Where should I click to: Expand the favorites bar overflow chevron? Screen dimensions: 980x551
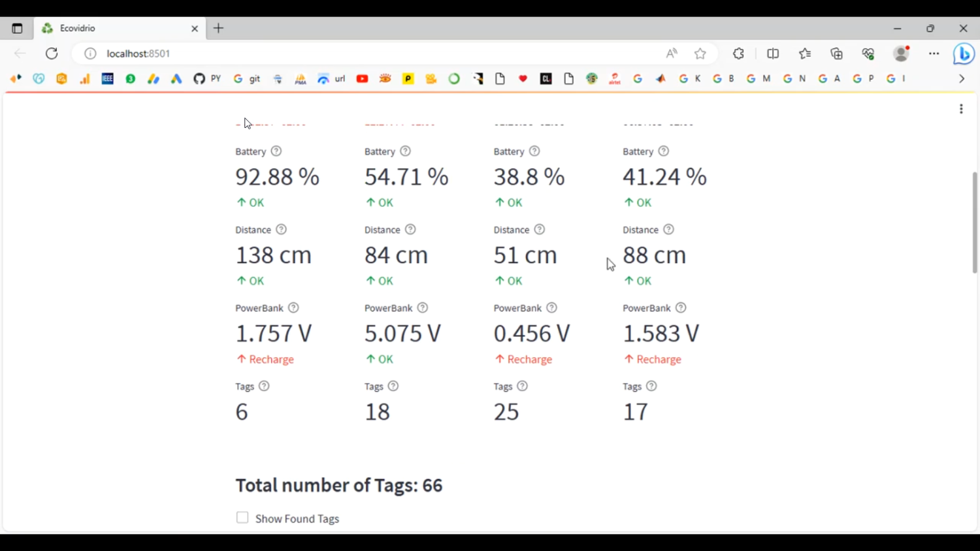(962, 79)
